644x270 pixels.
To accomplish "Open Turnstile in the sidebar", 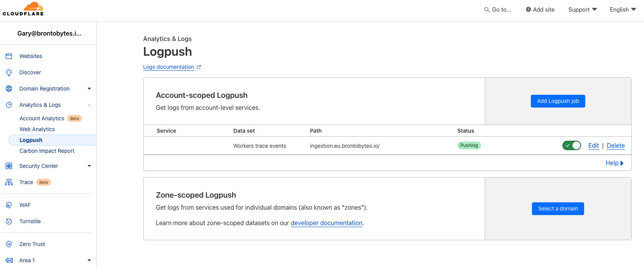I will tap(30, 221).
